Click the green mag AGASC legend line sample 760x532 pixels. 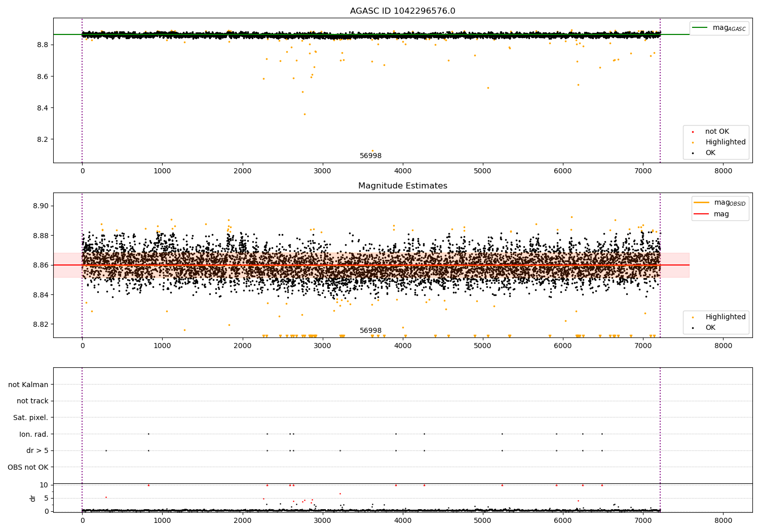click(x=701, y=27)
